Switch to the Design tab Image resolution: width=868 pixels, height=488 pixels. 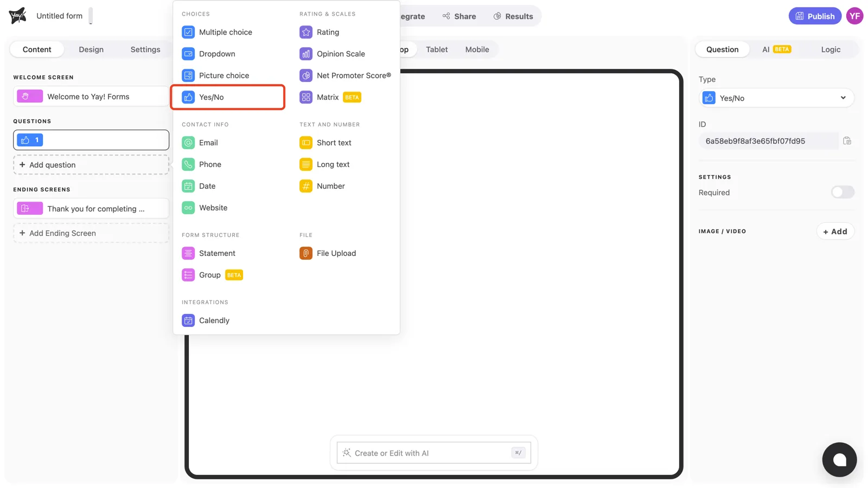91,49
